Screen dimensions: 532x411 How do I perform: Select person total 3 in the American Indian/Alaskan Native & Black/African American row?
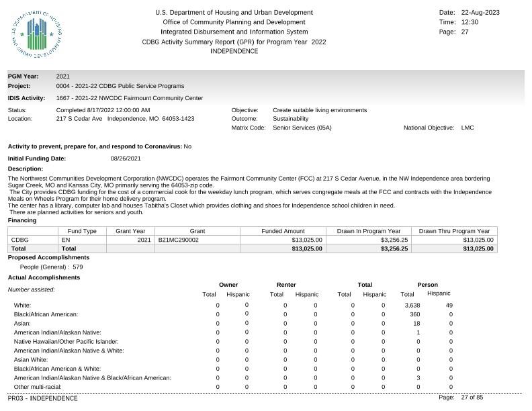point(418,378)
